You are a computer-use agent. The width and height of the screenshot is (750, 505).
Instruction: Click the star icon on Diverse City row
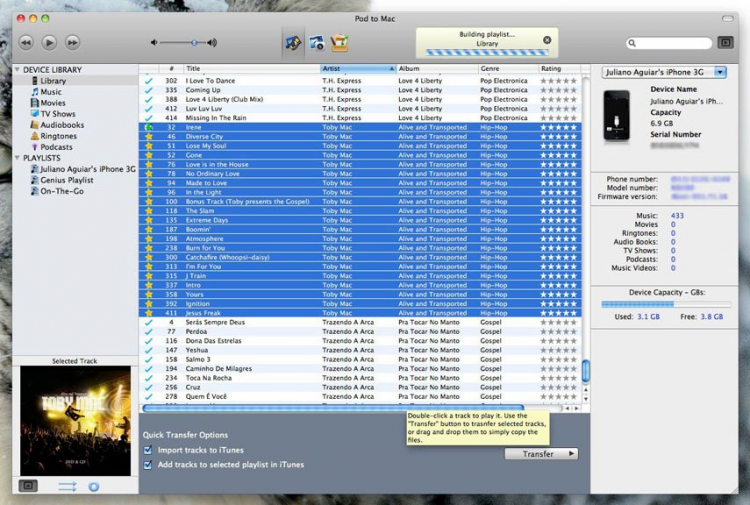(x=149, y=136)
